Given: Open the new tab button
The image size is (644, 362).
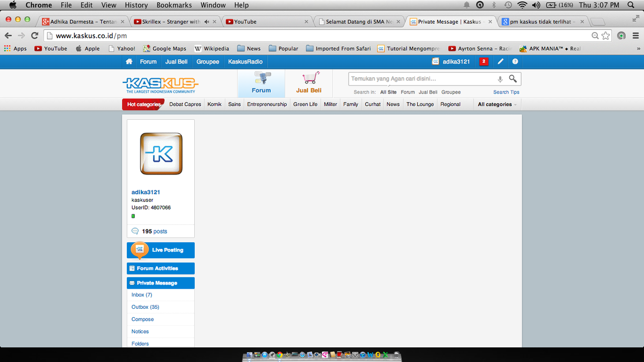Looking at the screenshot, I should point(598,22).
